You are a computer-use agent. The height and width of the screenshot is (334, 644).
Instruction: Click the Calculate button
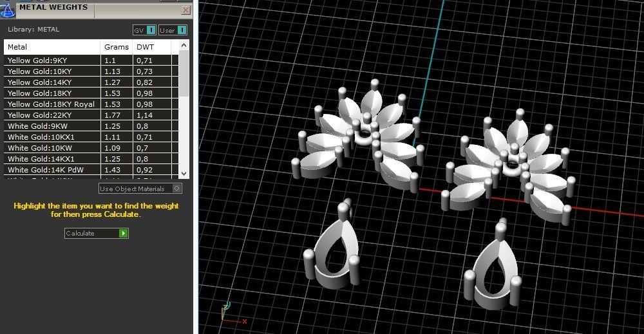click(97, 233)
